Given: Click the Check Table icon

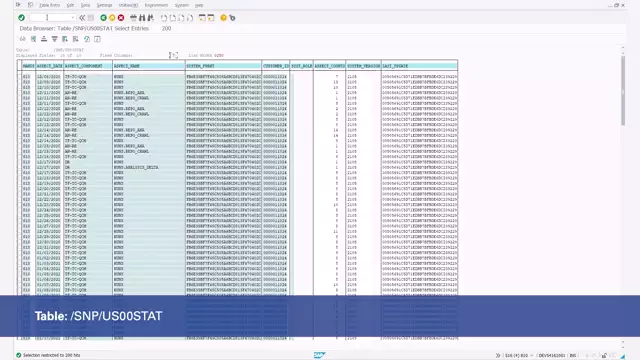Looking at the screenshot, I should click(x=33, y=39).
